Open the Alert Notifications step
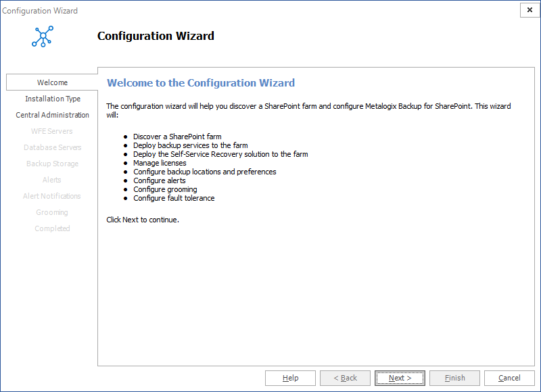 point(52,196)
